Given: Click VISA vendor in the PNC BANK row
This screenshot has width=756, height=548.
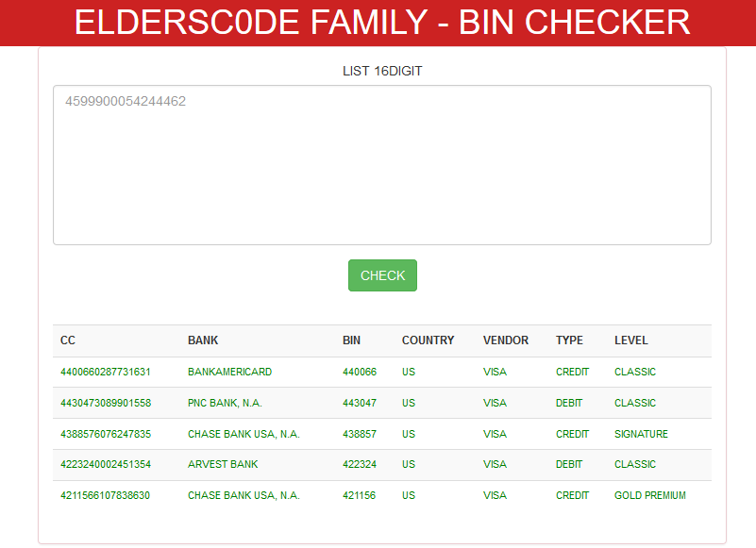Looking at the screenshot, I should click(495, 403).
